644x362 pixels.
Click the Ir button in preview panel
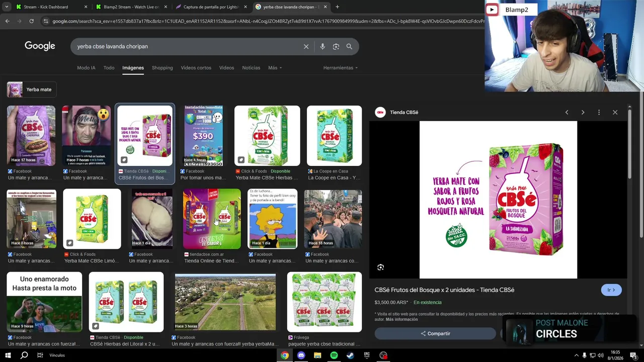tap(611, 290)
